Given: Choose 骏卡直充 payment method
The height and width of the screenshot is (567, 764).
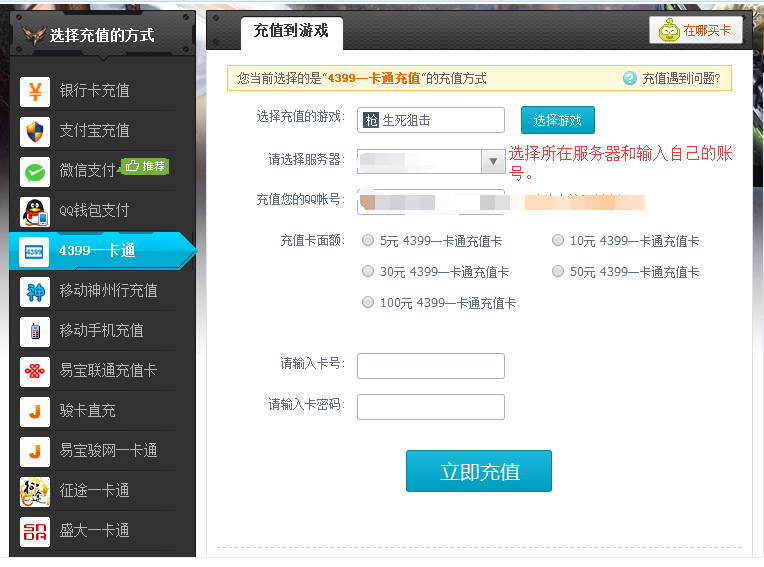Looking at the screenshot, I should (102, 412).
